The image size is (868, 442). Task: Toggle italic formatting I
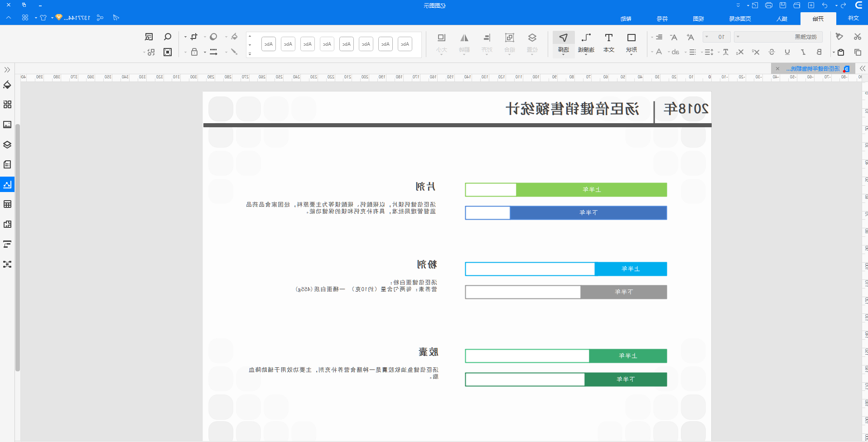(x=803, y=52)
